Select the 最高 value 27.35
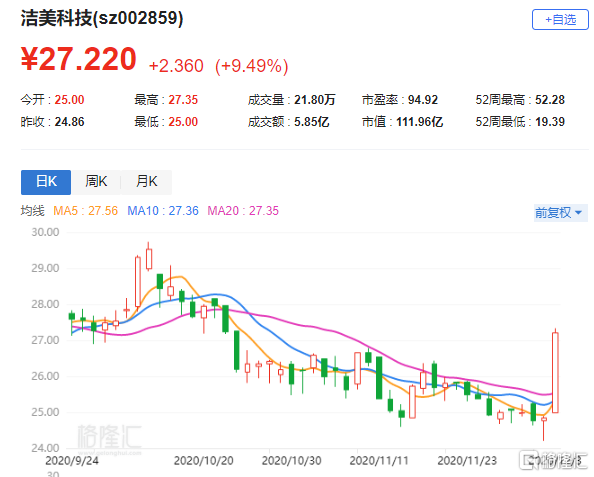Image resolution: width=594 pixels, height=477 pixels. point(183,100)
